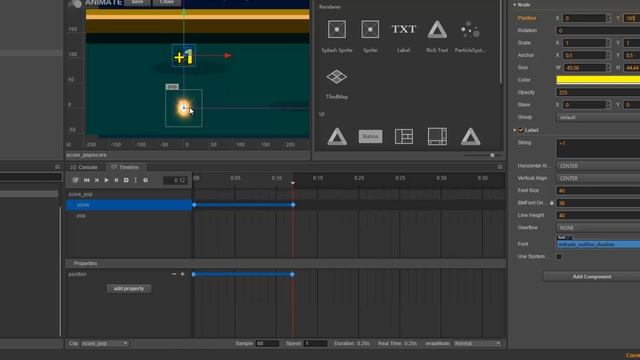Choose the Layout grid UI icon

click(x=404, y=136)
